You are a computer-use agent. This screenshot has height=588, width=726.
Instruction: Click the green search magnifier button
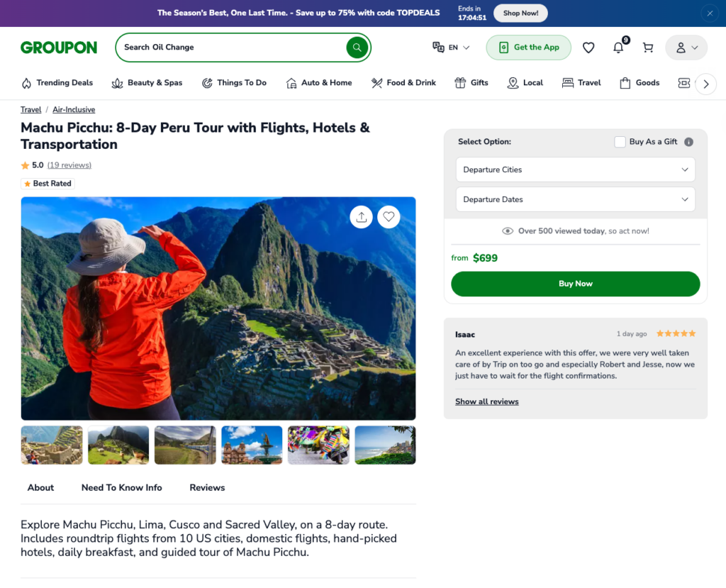[x=357, y=48]
